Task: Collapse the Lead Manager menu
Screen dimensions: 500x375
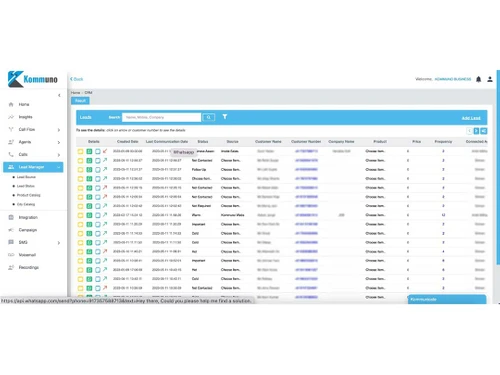Action: (59, 167)
